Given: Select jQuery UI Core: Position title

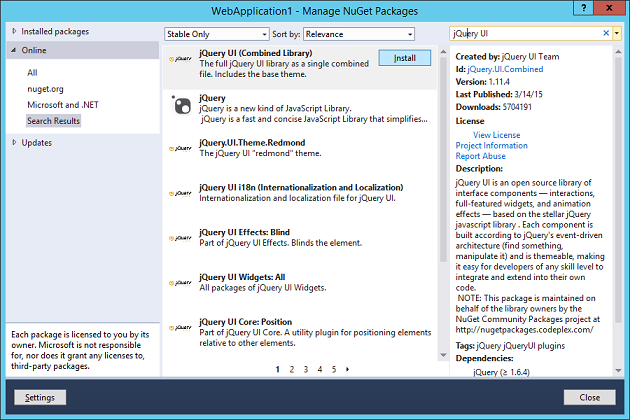Looking at the screenshot, I should (245, 322).
